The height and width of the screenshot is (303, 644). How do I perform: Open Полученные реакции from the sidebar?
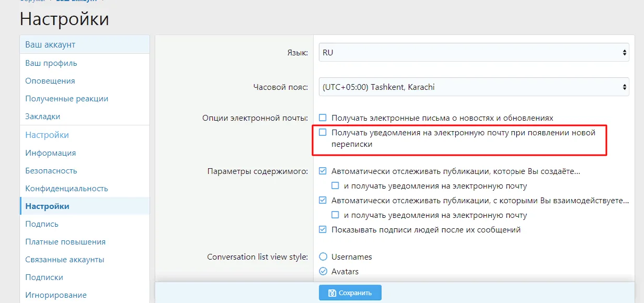pyautogui.click(x=66, y=98)
